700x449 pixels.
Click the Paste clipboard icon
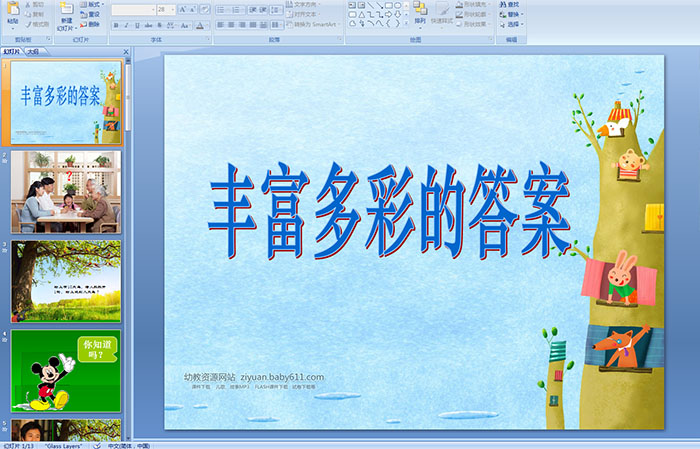tap(13, 8)
